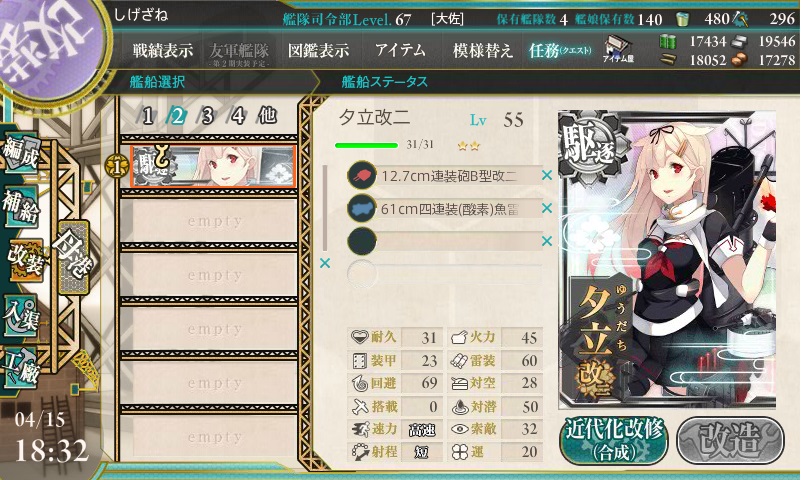Click the 近代化改修(合成) modernization button
Viewport: 801px width, 480px height.
tap(614, 440)
